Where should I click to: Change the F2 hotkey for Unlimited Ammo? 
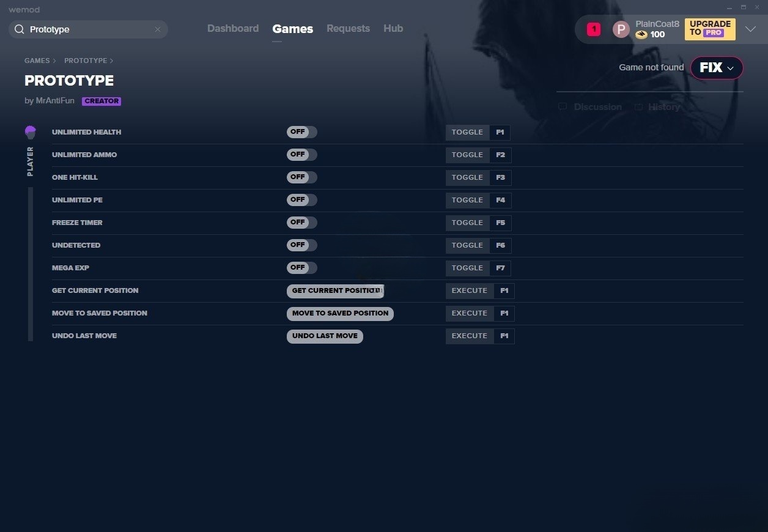(x=500, y=155)
